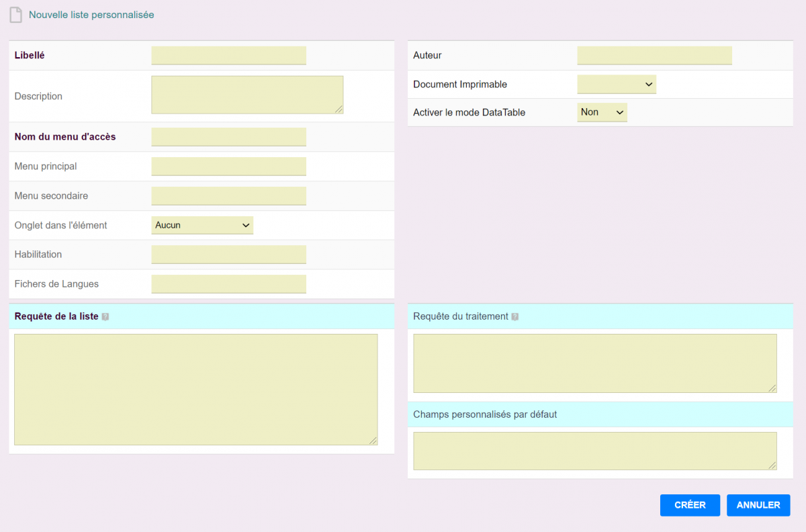Click inside the Requête de la liste text area
Image resolution: width=806 pixels, height=532 pixels.
tap(195, 390)
